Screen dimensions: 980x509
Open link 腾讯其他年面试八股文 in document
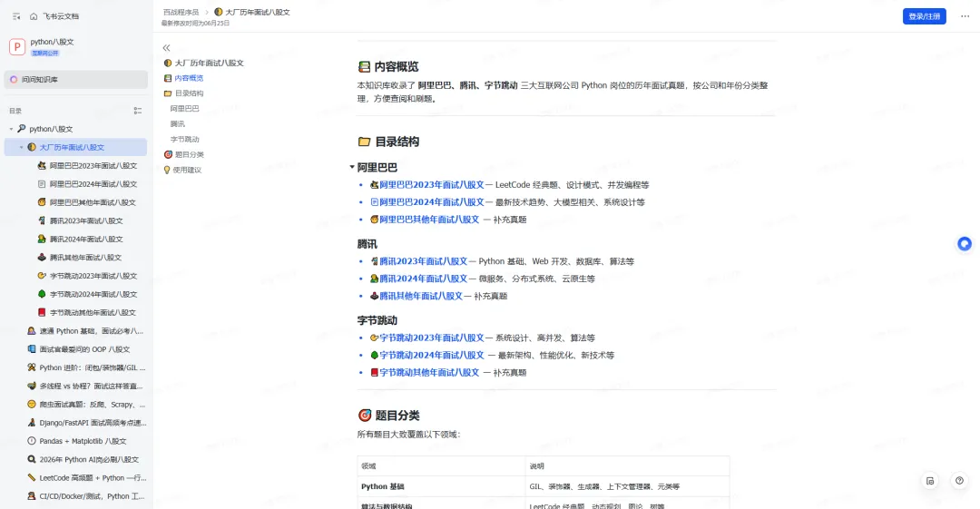pos(421,297)
